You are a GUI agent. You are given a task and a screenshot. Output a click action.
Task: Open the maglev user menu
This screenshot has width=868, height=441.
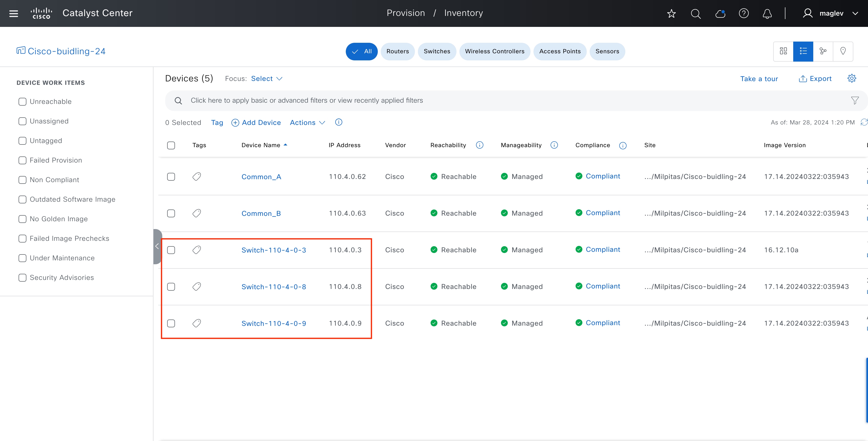pos(831,13)
